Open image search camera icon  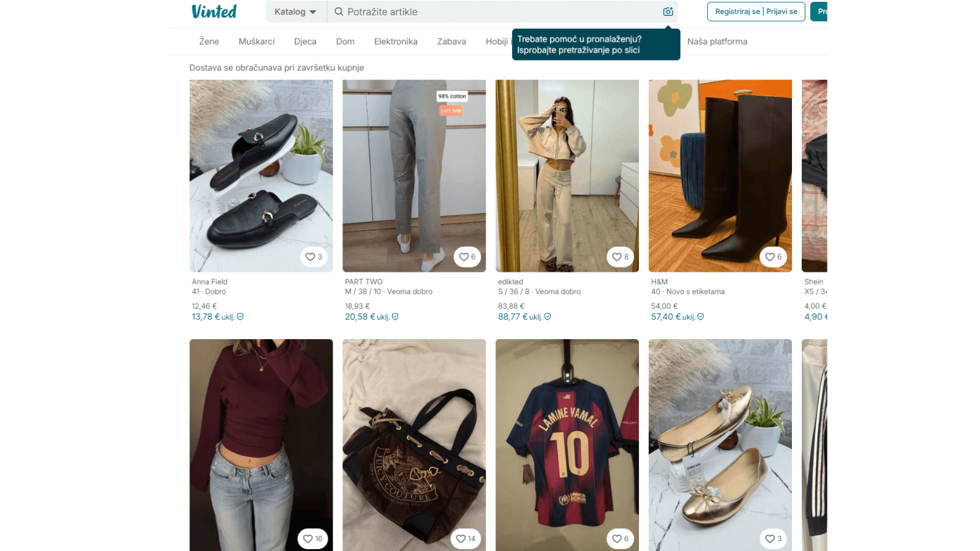click(x=668, y=12)
